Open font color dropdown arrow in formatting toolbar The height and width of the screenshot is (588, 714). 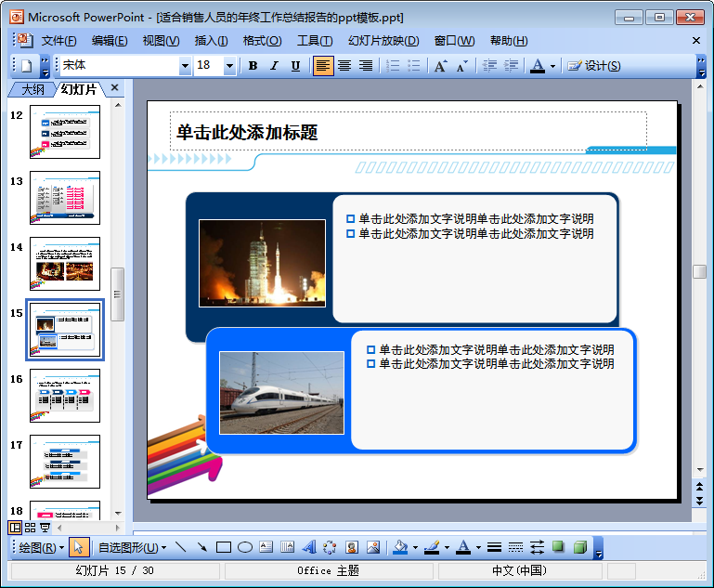[x=552, y=67]
